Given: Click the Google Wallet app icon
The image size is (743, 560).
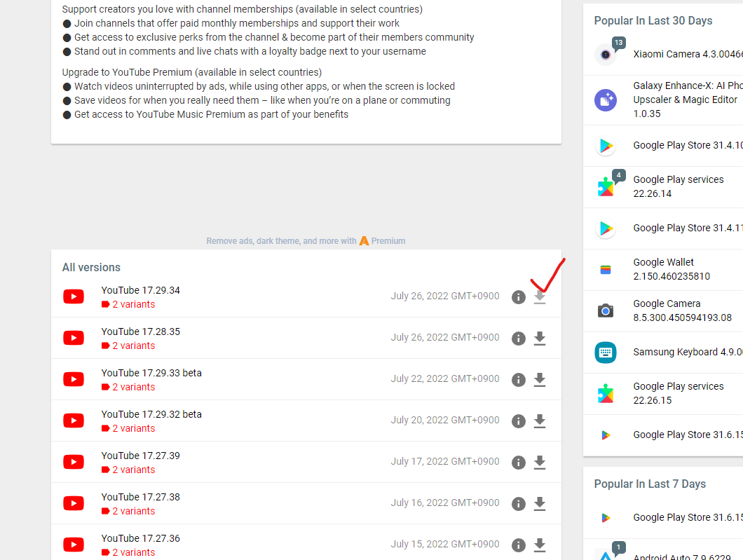Looking at the screenshot, I should [606, 270].
